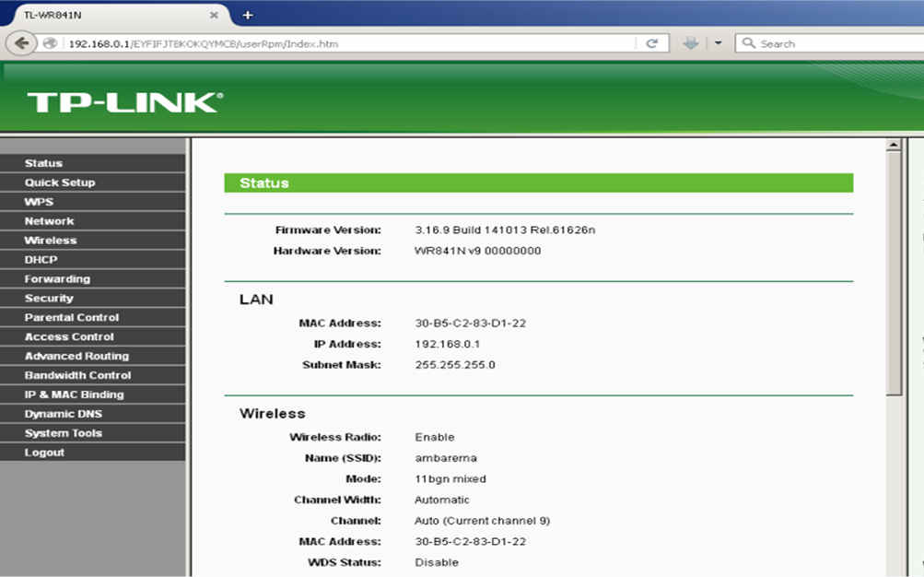Reload the router status page
924x577 pixels.
pyautogui.click(x=651, y=43)
